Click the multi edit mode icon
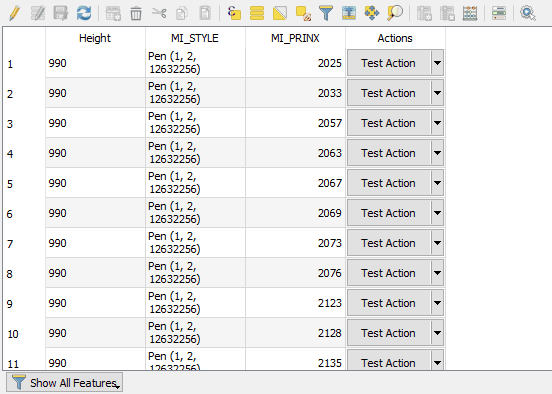The width and height of the screenshot is (552, 394). (38, 13)
